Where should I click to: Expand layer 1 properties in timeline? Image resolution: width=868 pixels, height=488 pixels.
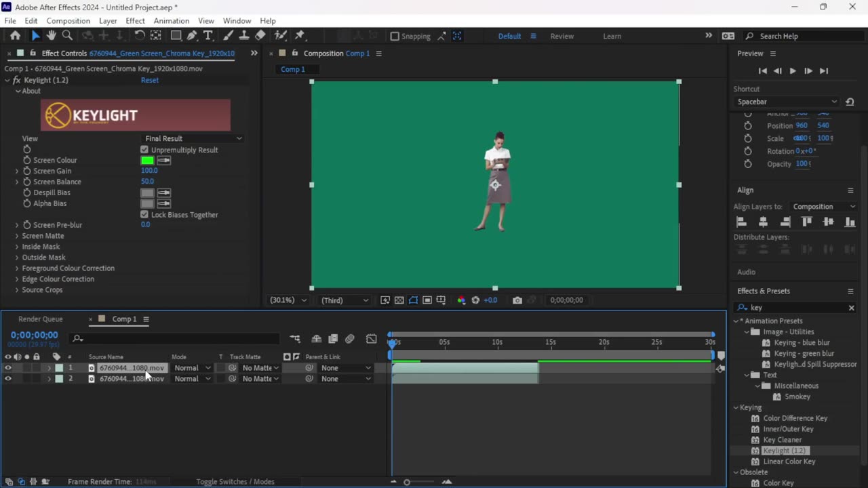49,368
